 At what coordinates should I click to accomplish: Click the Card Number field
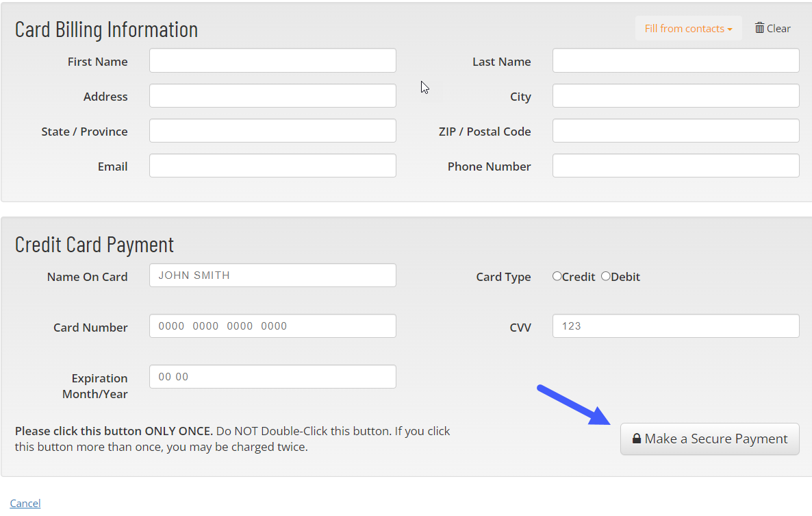(x=272, y=325)
